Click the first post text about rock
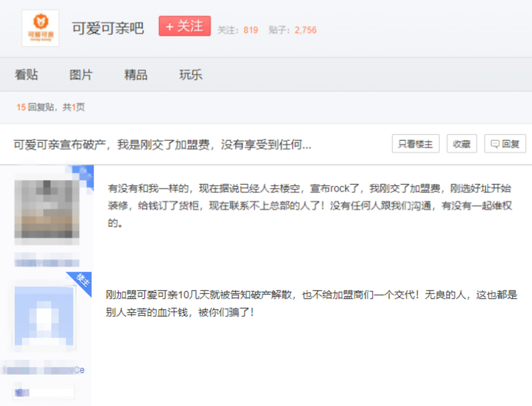Screen dimensions: 532x406 tap(310, 205)
